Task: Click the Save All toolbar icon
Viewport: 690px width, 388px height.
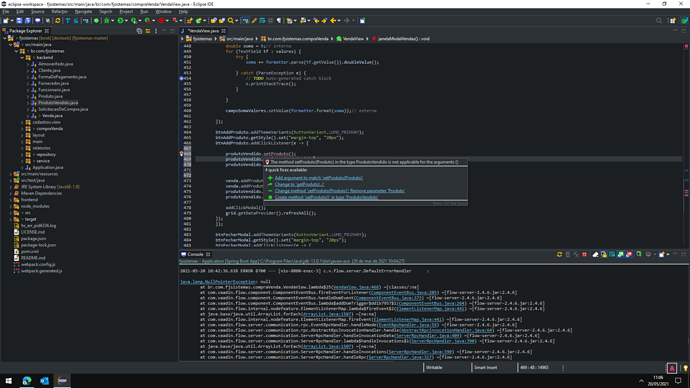Action: click(x=28, y=21)
